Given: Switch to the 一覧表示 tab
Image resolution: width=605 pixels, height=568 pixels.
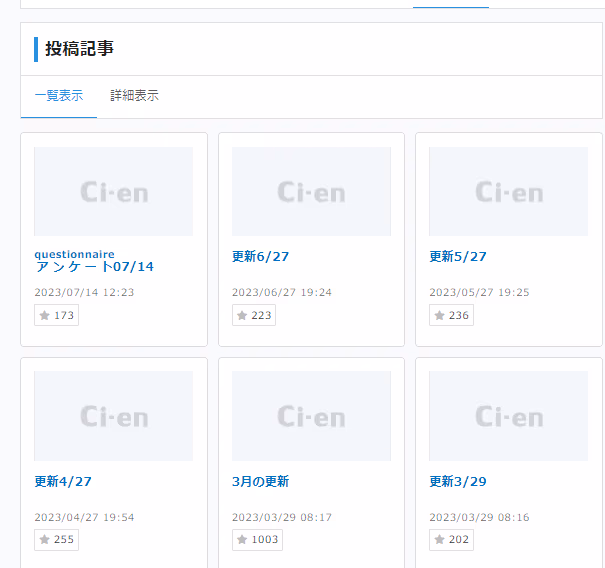Looking at the screenshot, I should [x=58, y=96].
